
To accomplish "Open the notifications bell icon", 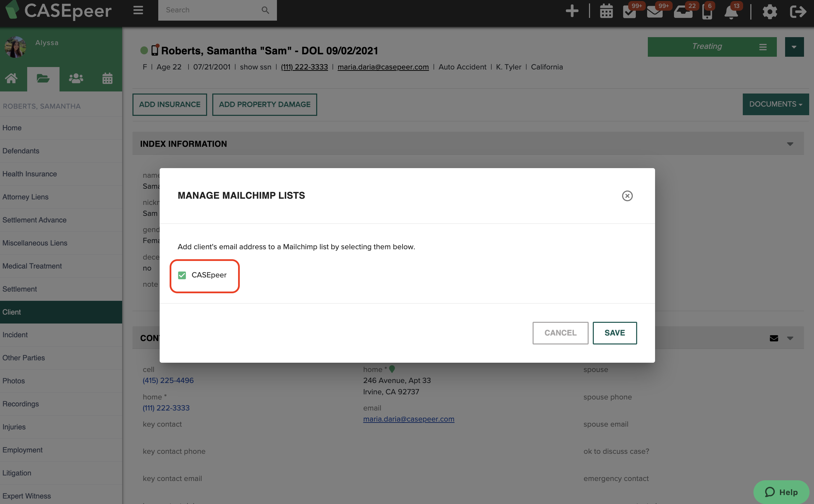I will [x=731, y=12].
